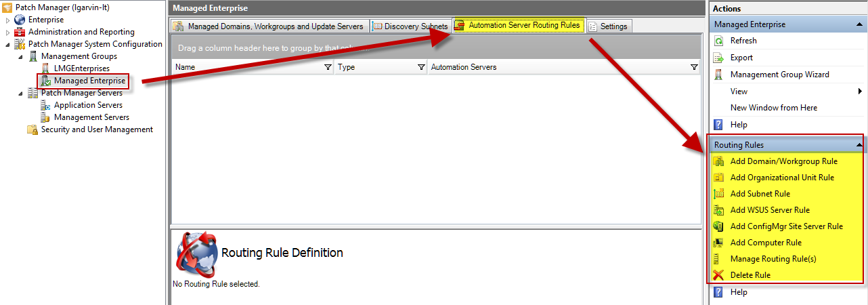Select New Window from Here action

pos(774,108)
